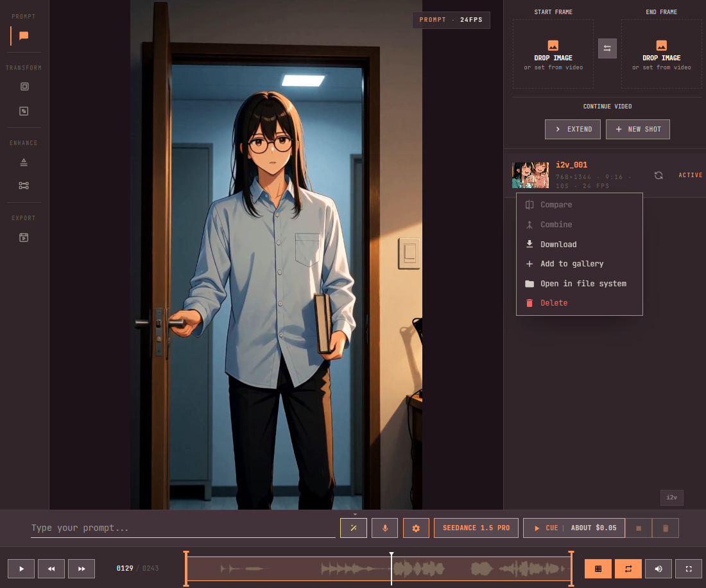Toggle the loop playback button
The width and height of the screenshot is (706, 588).
(x=628, y=569)
